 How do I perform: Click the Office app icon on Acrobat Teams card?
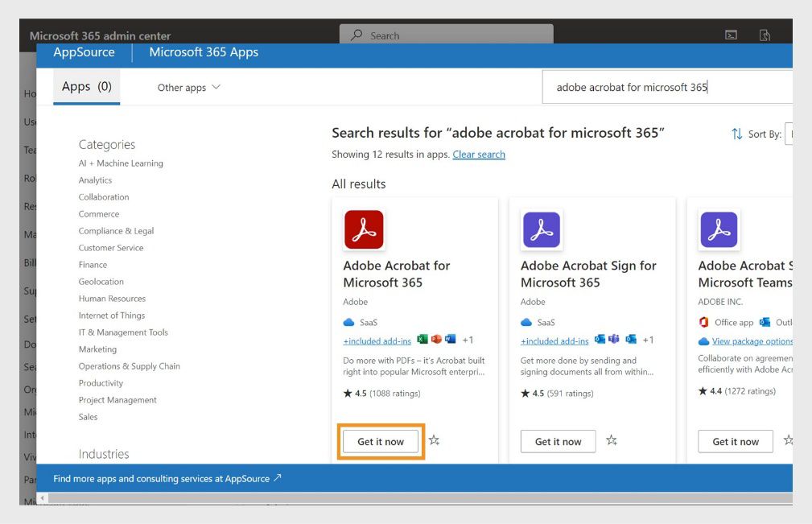[703, 322]
